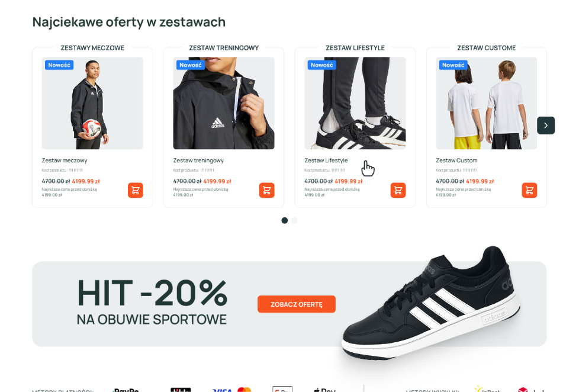Add Zestaw meczowy to cart
The image size is (579, 392).
pos(136,190)
